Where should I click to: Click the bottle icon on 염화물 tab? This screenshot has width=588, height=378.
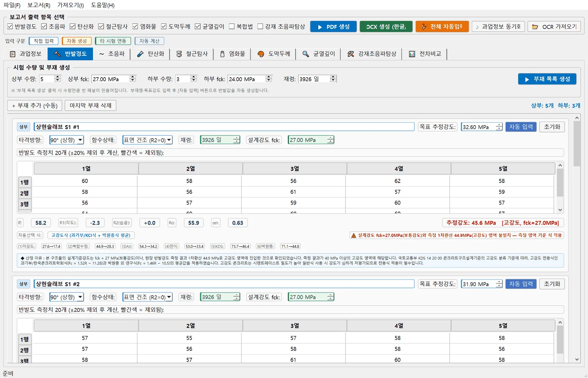tap(222, 54)
